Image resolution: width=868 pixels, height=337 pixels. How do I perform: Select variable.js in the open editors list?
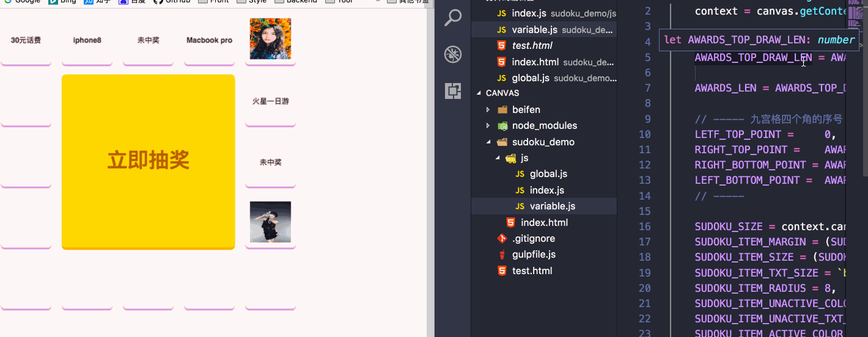pos(544,29)
